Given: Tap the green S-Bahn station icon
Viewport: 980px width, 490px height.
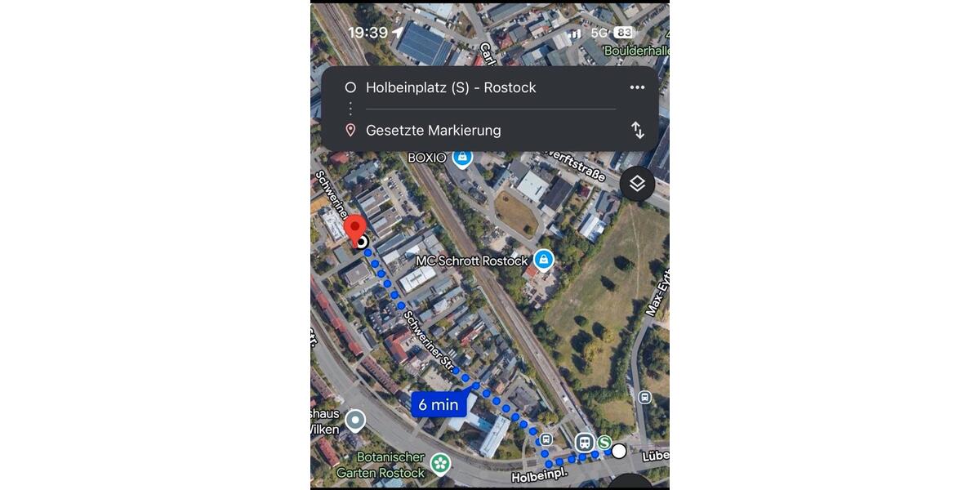Looking at the screenshot, I should pos(604,443).
